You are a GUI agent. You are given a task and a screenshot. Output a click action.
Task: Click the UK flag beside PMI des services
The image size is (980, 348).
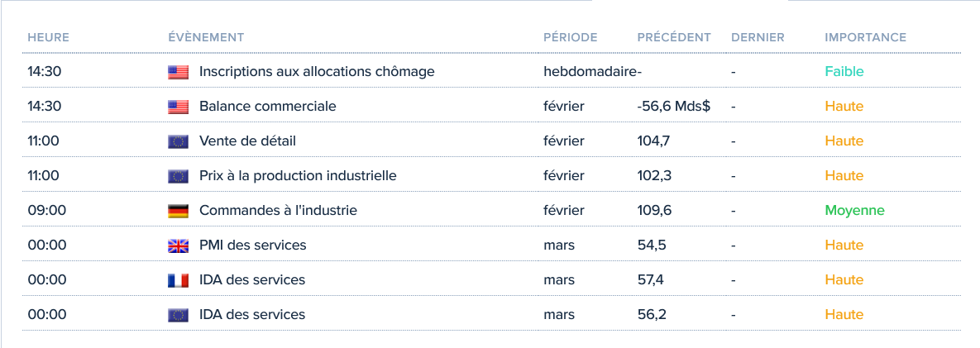click(178, 246)
